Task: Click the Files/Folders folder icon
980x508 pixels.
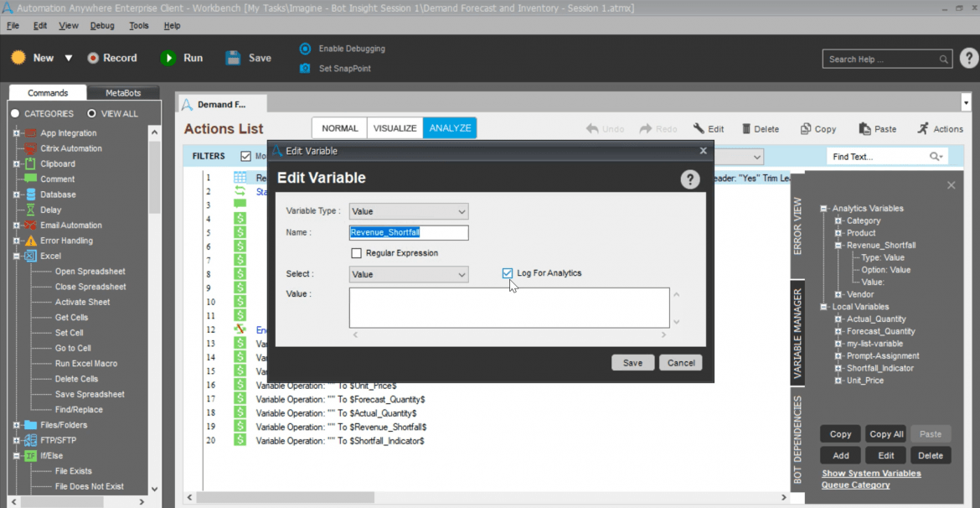Action: [x=31, y=425]
